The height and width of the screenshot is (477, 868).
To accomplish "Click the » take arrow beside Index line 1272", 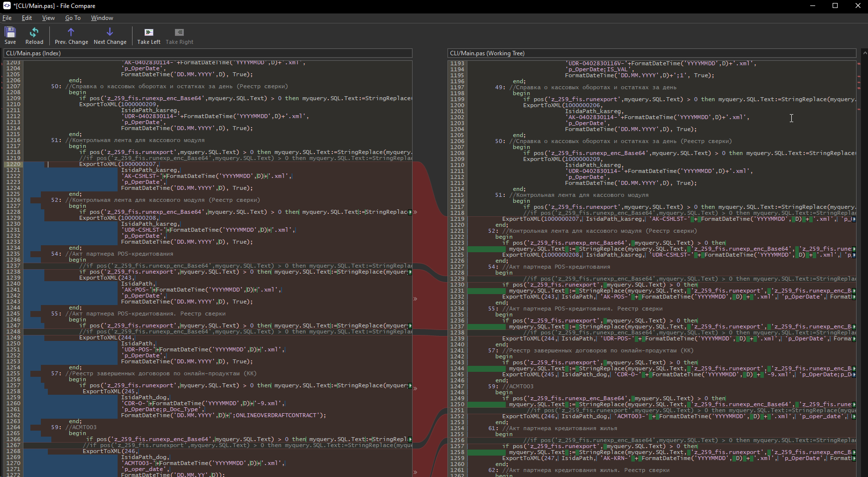I will [x=415, y=473].
